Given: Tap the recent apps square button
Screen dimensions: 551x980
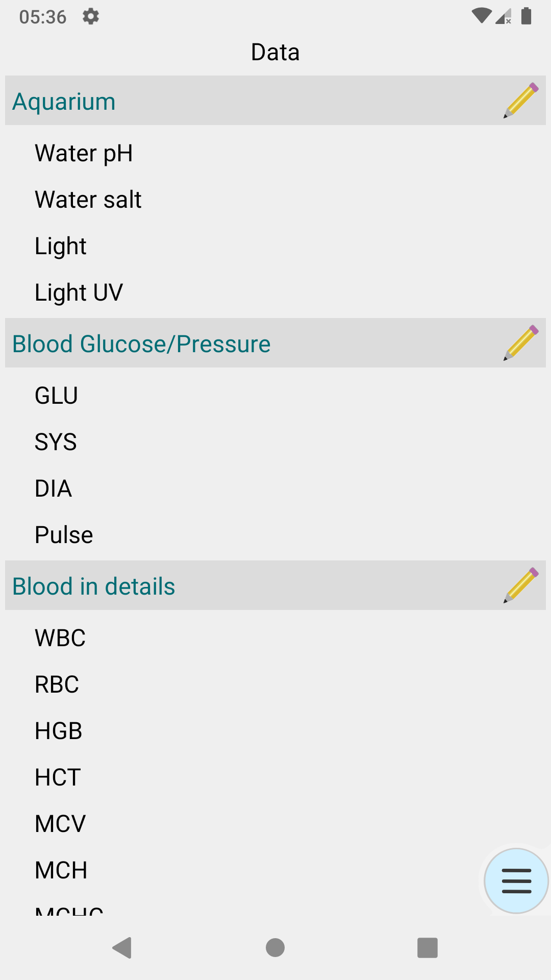Looking at the screenshot, I should (x=428, y=948).
